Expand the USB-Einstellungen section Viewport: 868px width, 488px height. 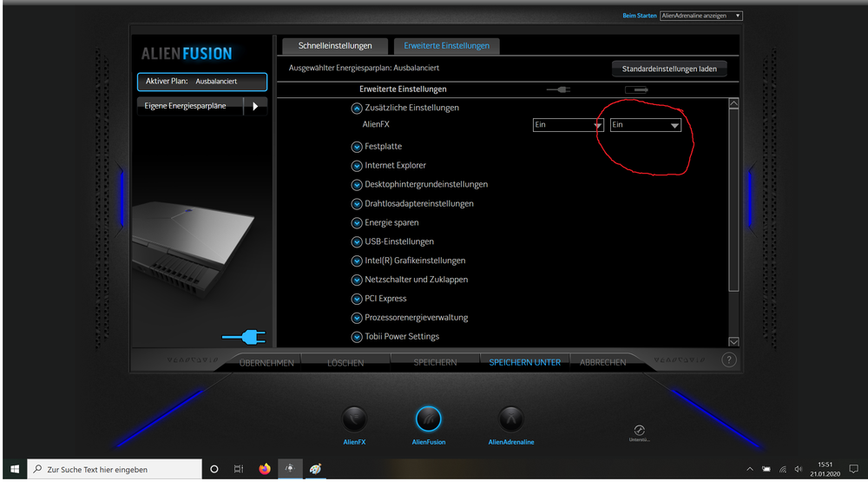click(x=356, y=242)
